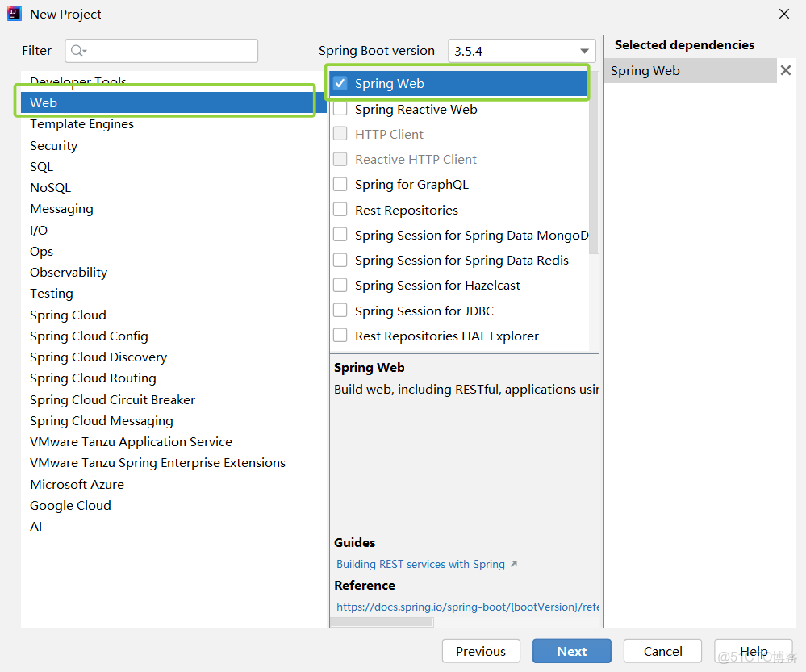The width and height of the screenshot is (806, 672).
Task: Select the Spring Cloud Config category
Action: [x=89, y=336]
